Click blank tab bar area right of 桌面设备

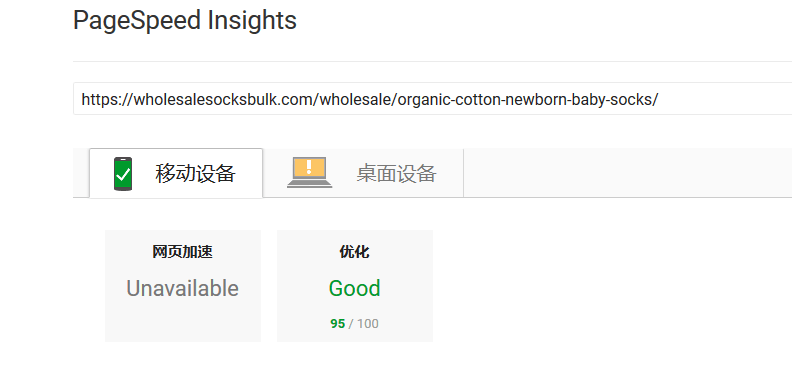pos(627,173)
